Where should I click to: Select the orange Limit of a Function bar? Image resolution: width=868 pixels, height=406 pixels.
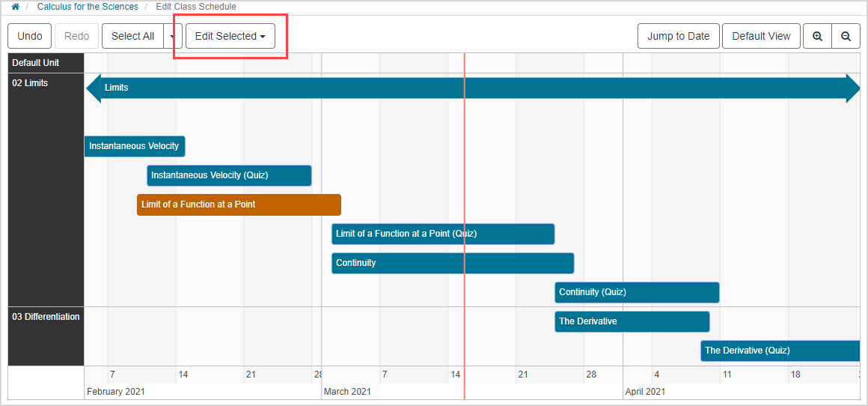click(239, 204)
